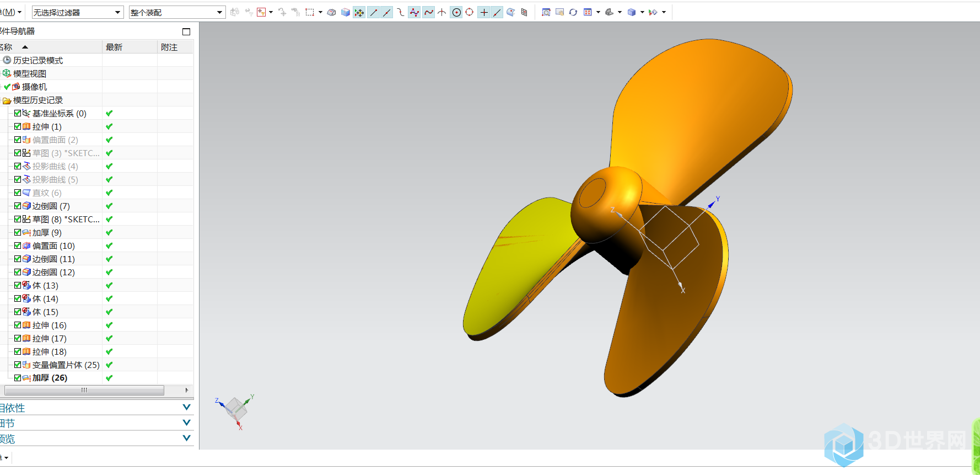Uncheck the 体 (13) feature checkbox
This screenshot has width=980, height=475.
click(18, 285)
